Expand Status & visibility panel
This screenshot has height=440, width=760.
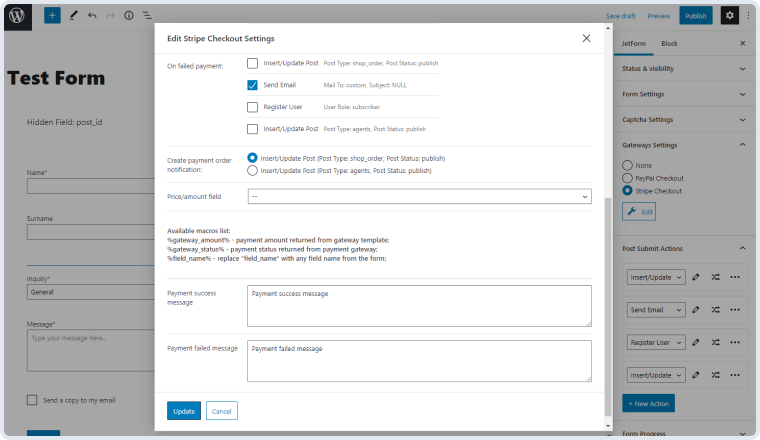pos(684,69)
